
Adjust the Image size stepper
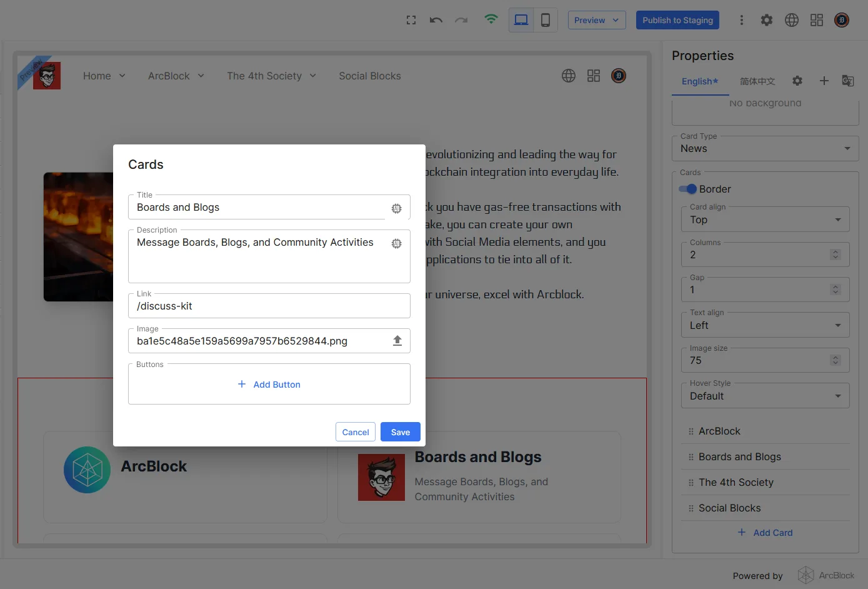point(836,360)
